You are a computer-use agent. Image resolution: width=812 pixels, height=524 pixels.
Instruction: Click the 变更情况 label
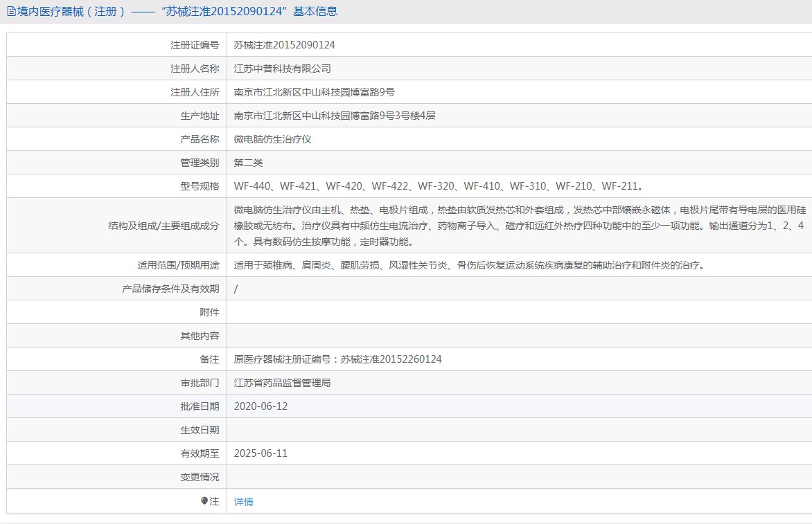point(200,477)
